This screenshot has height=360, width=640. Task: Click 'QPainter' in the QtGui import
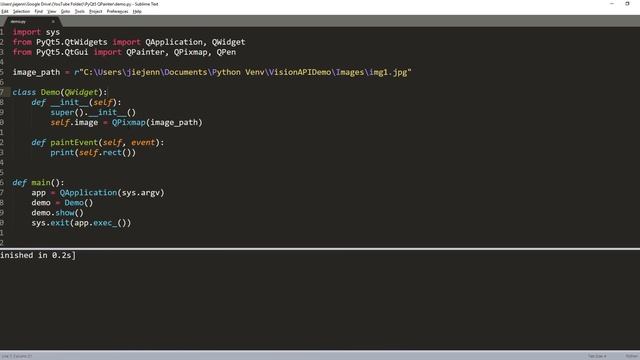tap(145, 52)
